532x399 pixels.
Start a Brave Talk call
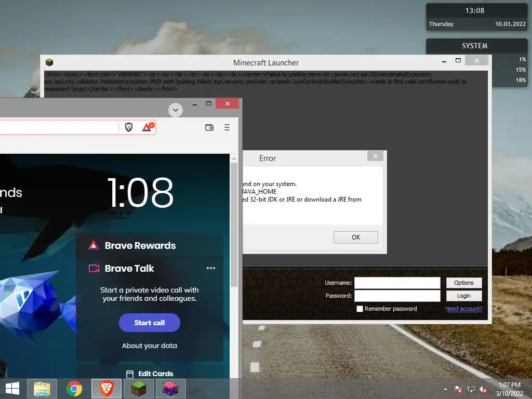click(x=150, y=323)
